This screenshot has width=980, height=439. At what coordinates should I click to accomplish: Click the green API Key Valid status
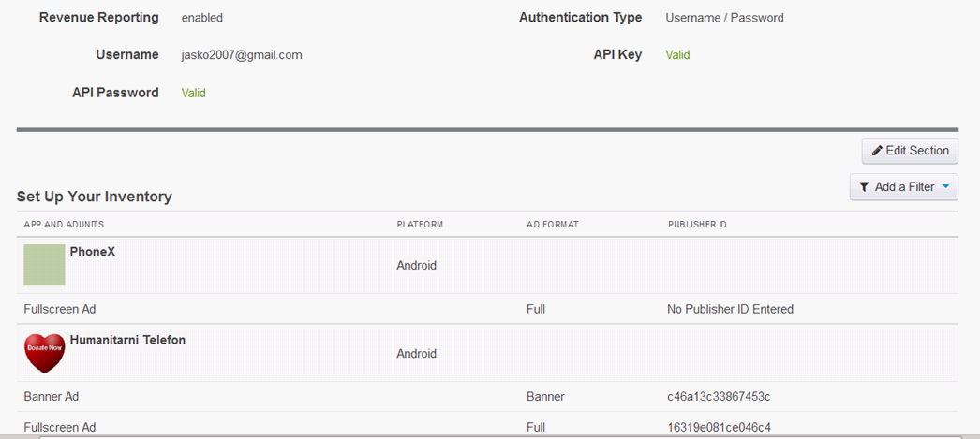(677, 55)
